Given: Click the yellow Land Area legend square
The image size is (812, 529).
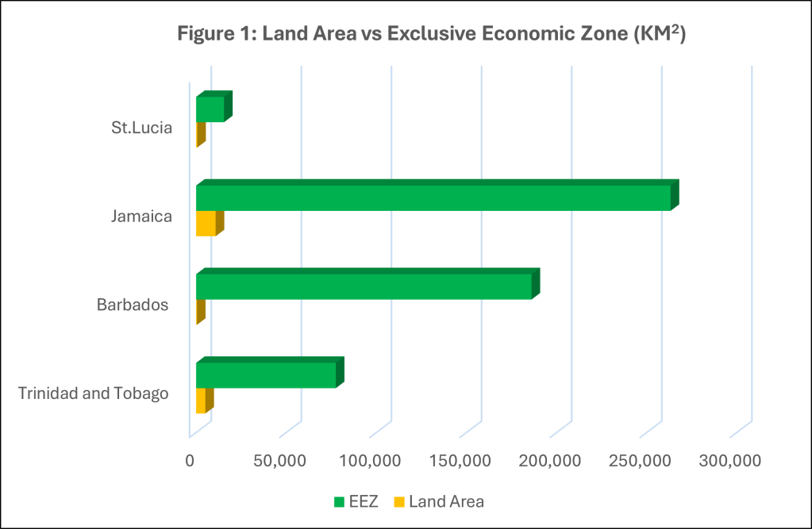Looking at the screenshot, I should 399,501.
